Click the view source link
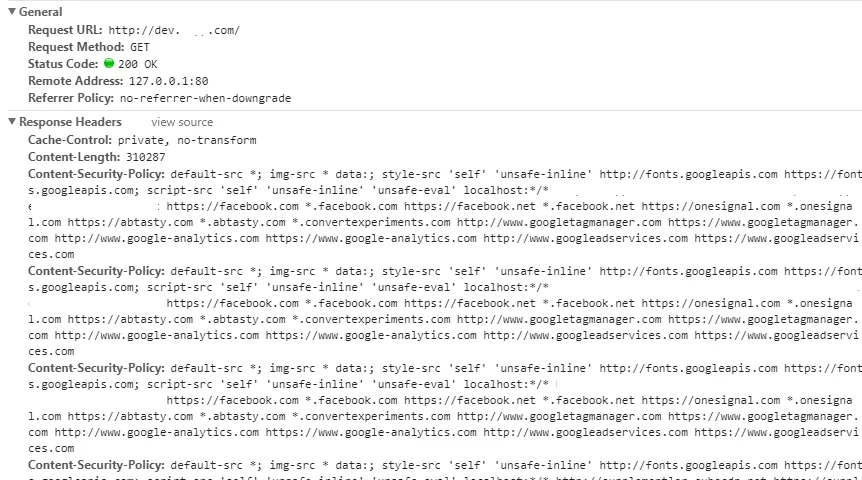Image resolution: width=862 pixels, height=480 pixels. point(182,122)
